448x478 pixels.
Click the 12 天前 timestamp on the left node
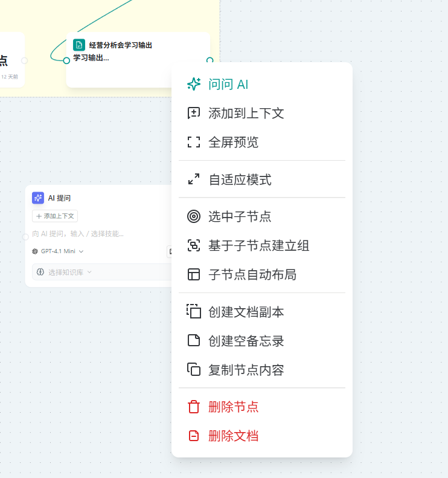tap(10, 77)
